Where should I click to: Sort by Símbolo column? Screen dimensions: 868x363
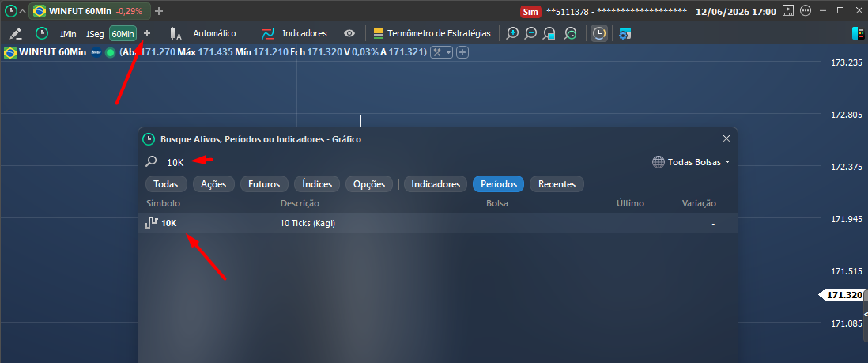click(x=163, y=203)
